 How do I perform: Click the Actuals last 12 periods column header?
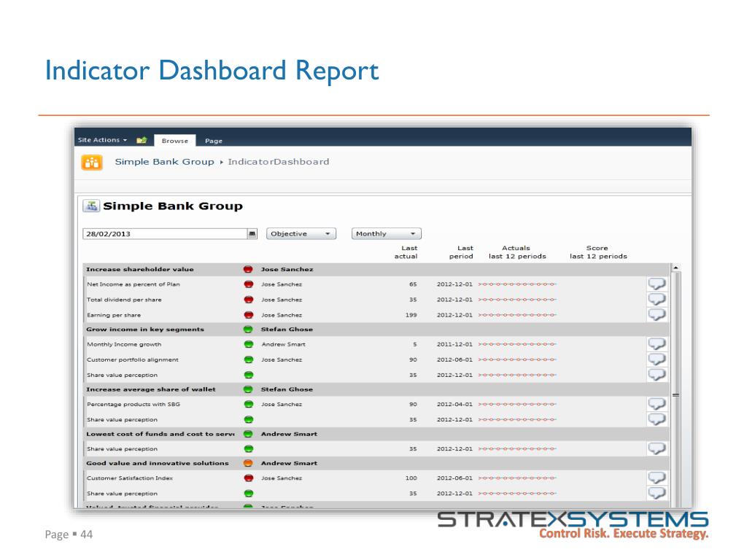point(517,252)
